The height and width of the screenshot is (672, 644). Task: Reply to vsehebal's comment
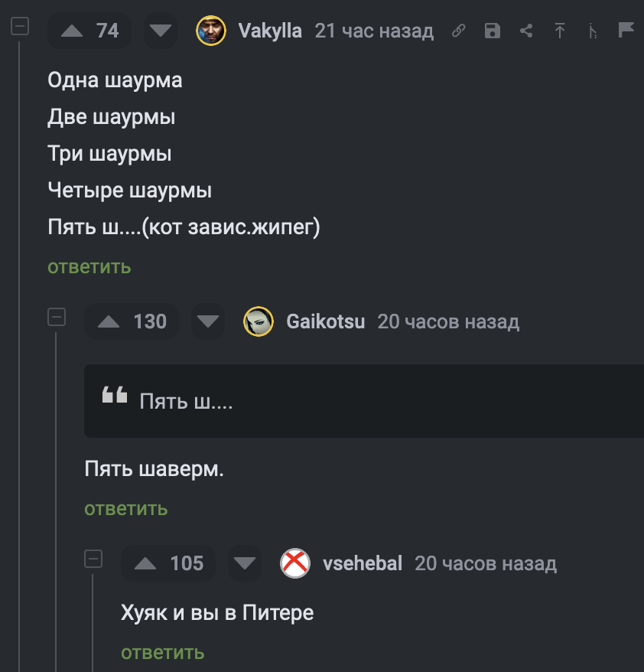coord(162,653)
